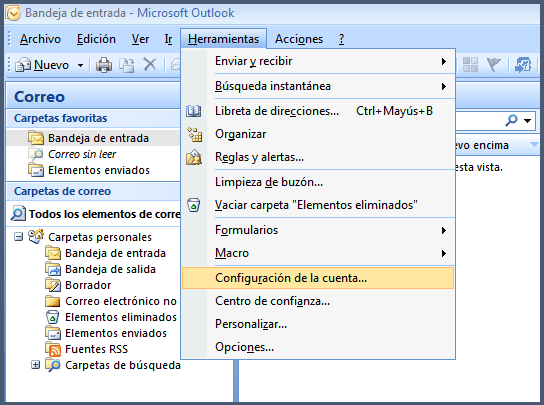The image size is (544, 405).
Task: Select Centro de confianza...
Action: coord(318,301)
